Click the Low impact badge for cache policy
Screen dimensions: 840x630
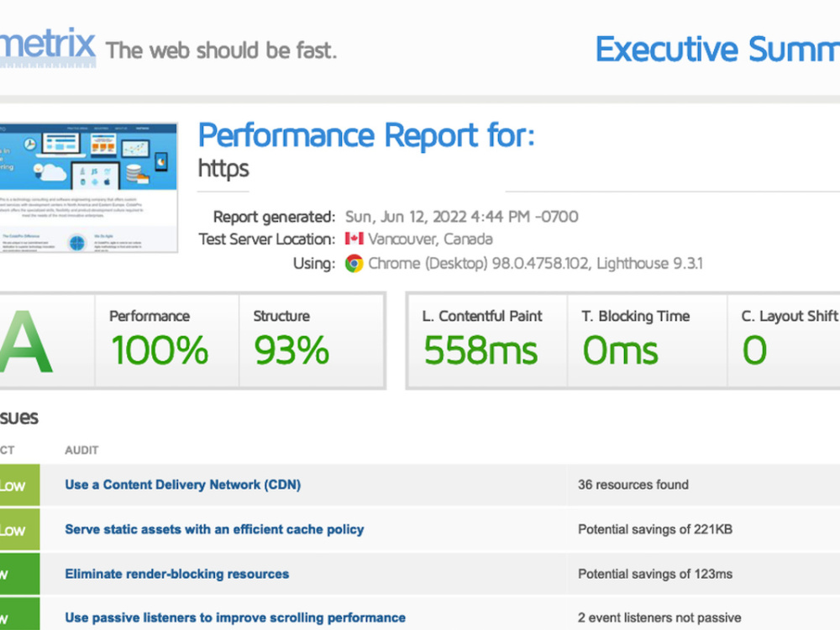click(x=20, y=530)
